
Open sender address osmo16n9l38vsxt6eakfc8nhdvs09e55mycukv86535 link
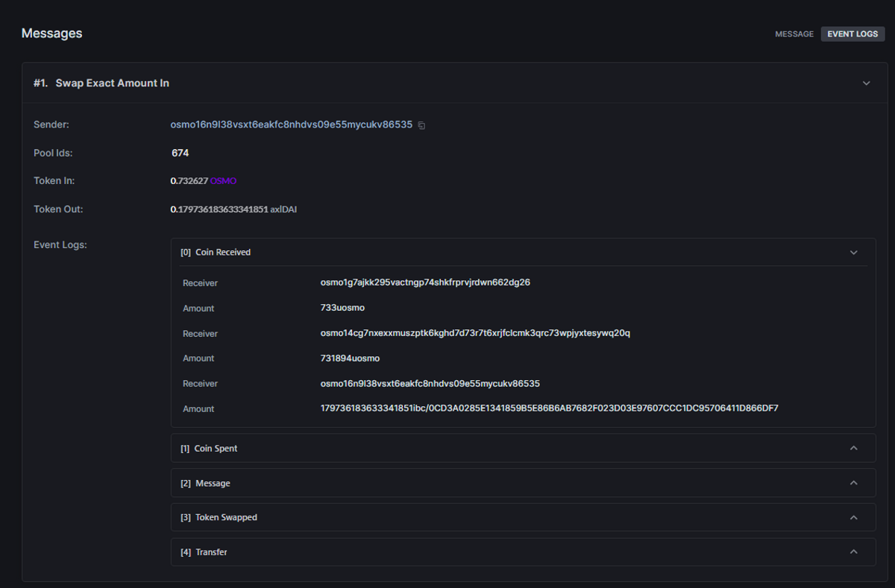(x=292, y=125)
